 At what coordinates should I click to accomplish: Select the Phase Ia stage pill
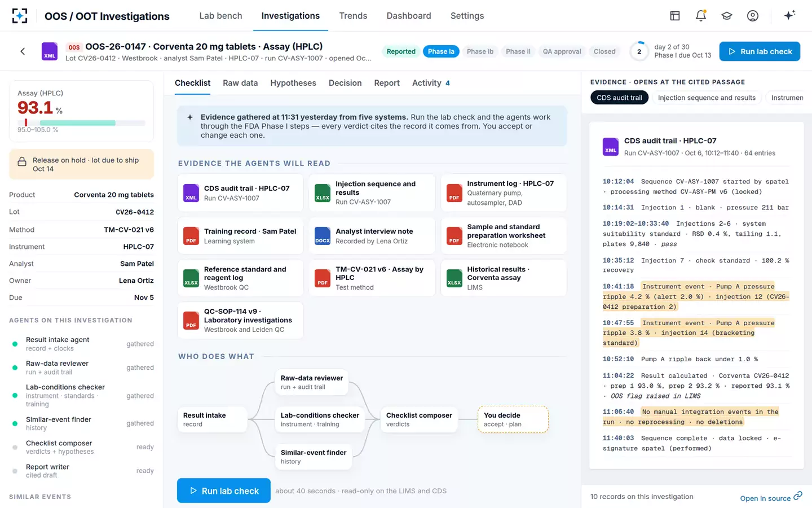[441, 51]
